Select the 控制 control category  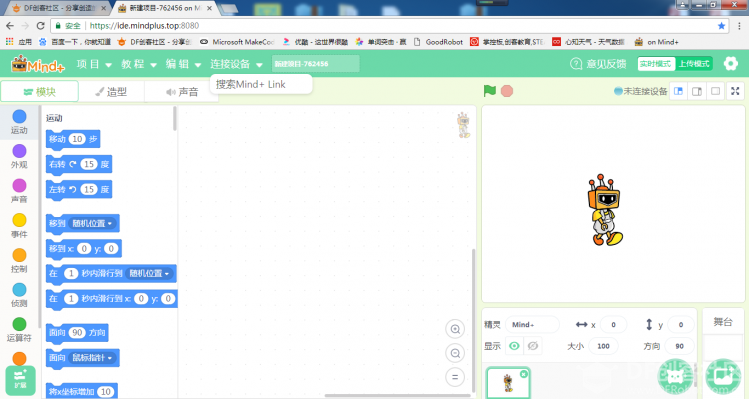click(x=19, y=260)
